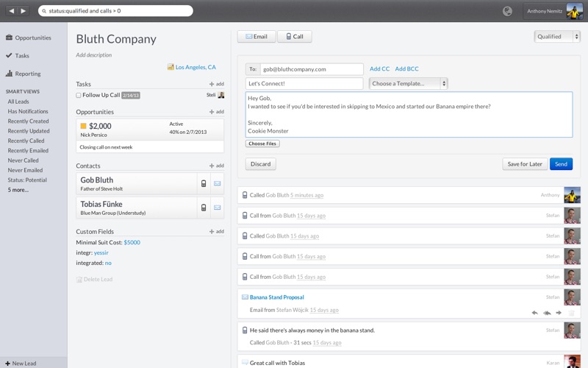The height and width of the screenshot is (368, 588).
Task: Add a new task
Action: pos(217,84)
